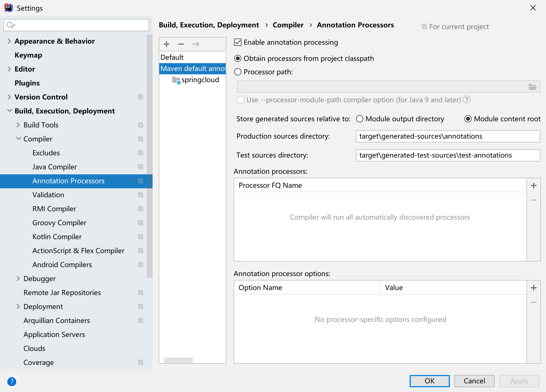Add an annotation processor option with plus

pyautogui.click(x=533, y=288)
